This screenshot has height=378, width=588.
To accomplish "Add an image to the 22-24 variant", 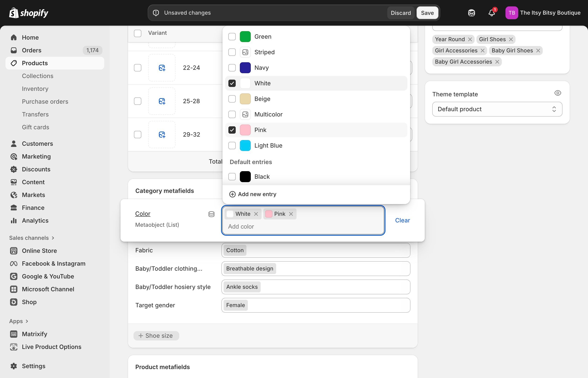I will (x=162, y=68).
